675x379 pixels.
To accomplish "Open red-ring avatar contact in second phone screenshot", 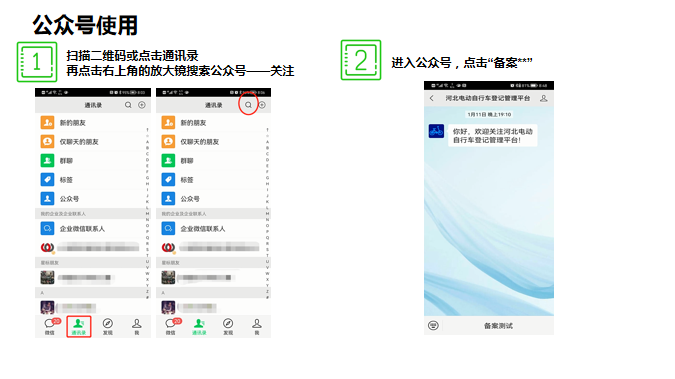I will coord(168,247).
